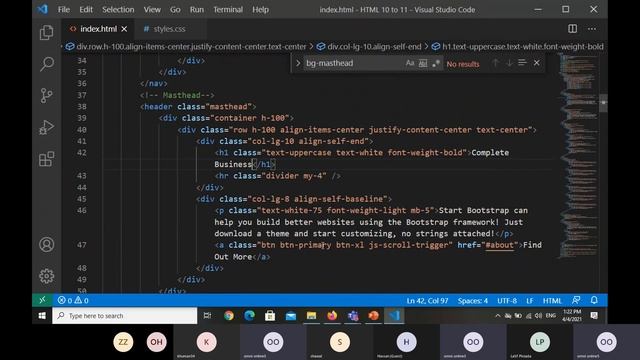640x360 pixels.
Task: Toggle Match Whole Word in find widget
Action: coord(423,63)
